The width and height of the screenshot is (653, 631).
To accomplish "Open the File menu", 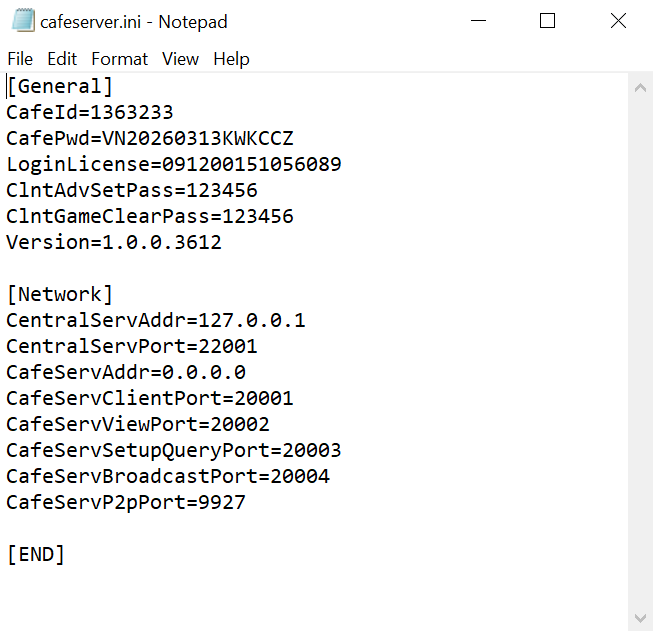I will (20, 59).
